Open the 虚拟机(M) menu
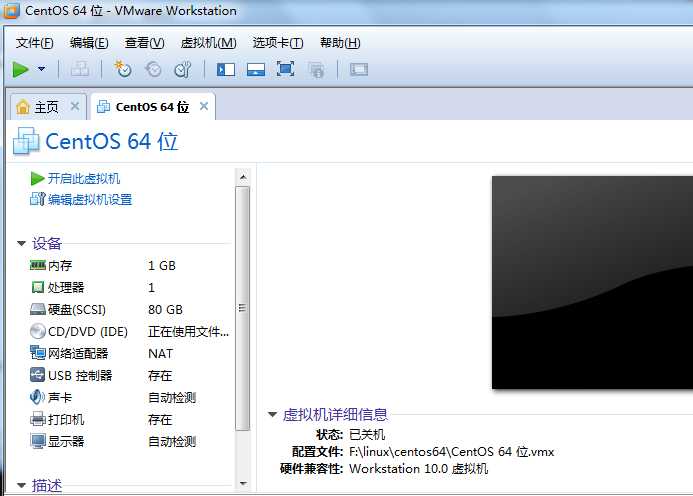The image size is (693, 496). click(209, 43)
